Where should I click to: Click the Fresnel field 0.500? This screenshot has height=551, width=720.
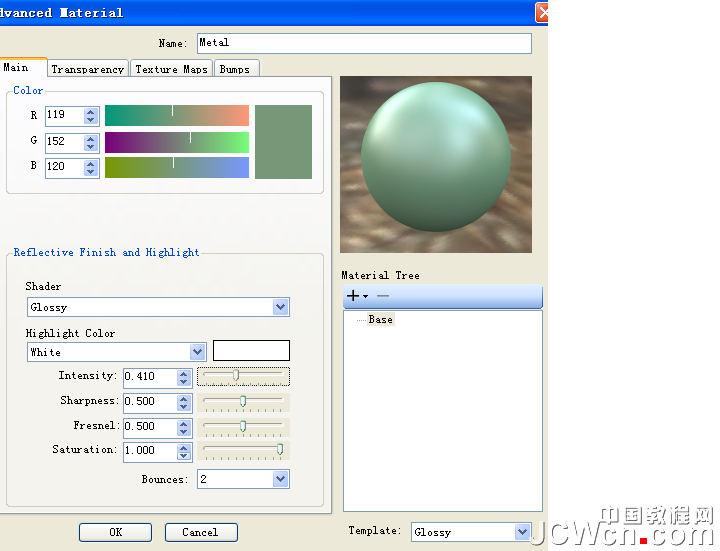click(151, 427)
